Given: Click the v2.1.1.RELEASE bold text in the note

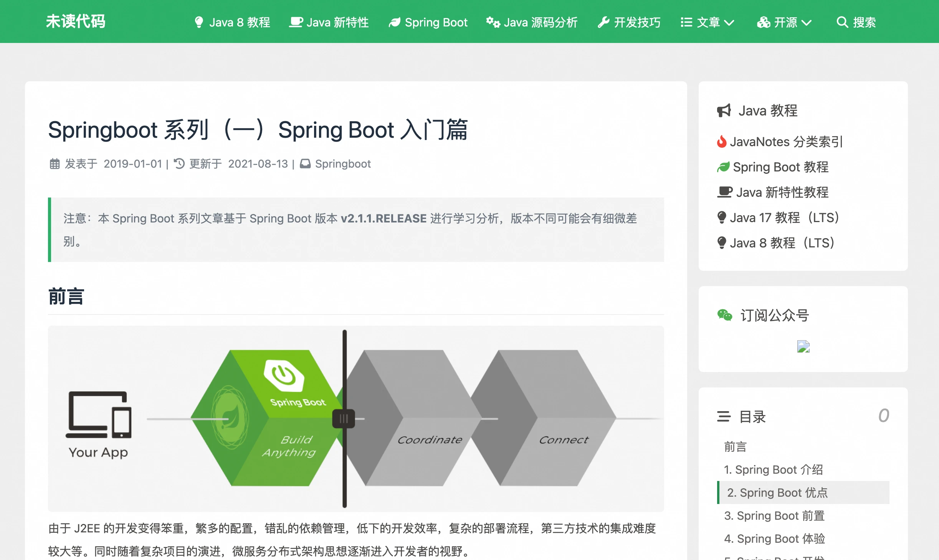Looking at the screenshot, I should point(384,218).
